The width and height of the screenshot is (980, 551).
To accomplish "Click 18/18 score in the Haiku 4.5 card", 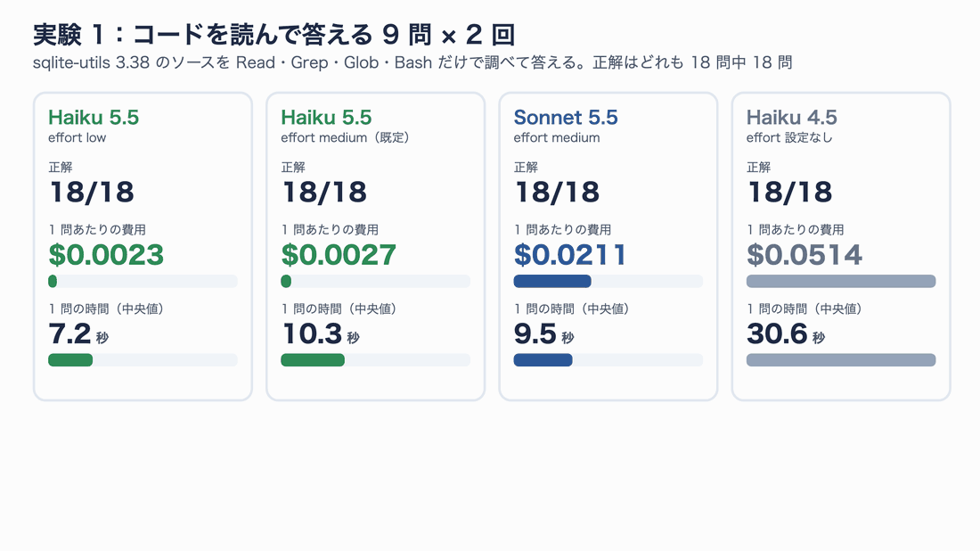I will pyautogui.click(x=789, y=192).
